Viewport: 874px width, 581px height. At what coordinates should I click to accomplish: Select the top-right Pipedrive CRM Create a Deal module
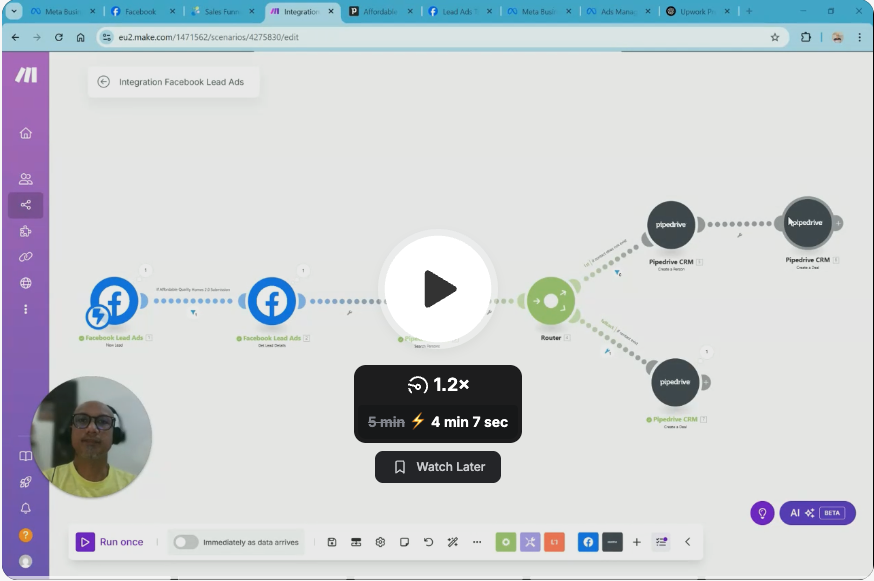[x=808, y=223]
